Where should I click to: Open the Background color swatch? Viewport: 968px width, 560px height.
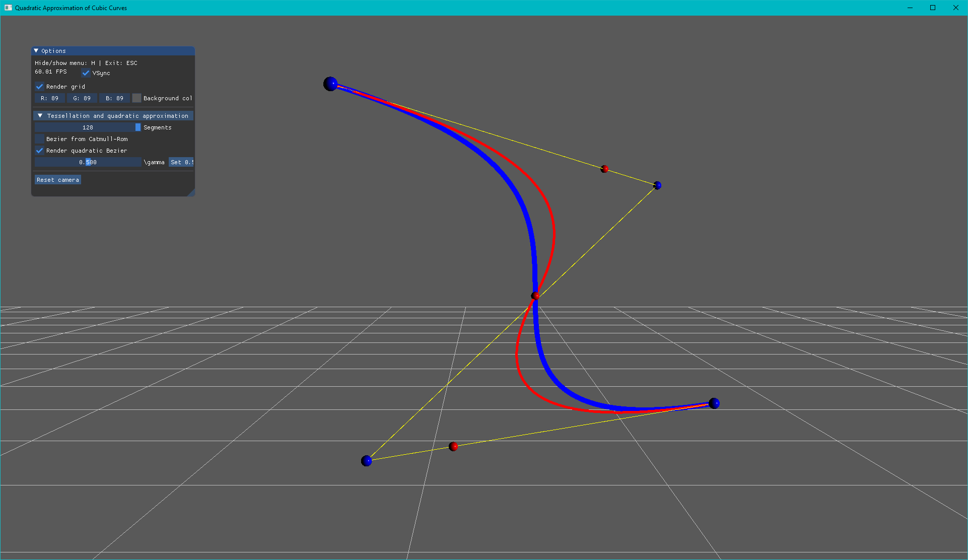[136, 98]
